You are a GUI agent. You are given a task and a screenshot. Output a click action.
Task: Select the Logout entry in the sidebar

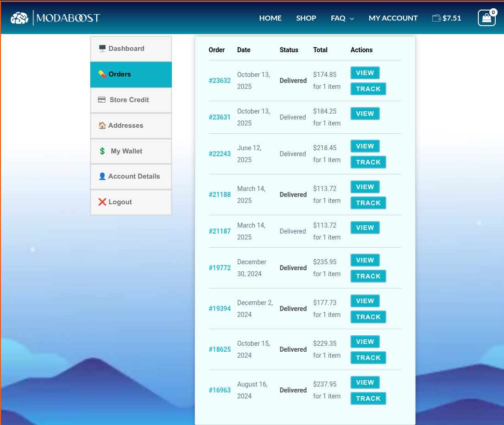pyautogui.click(x=120, y=202)
